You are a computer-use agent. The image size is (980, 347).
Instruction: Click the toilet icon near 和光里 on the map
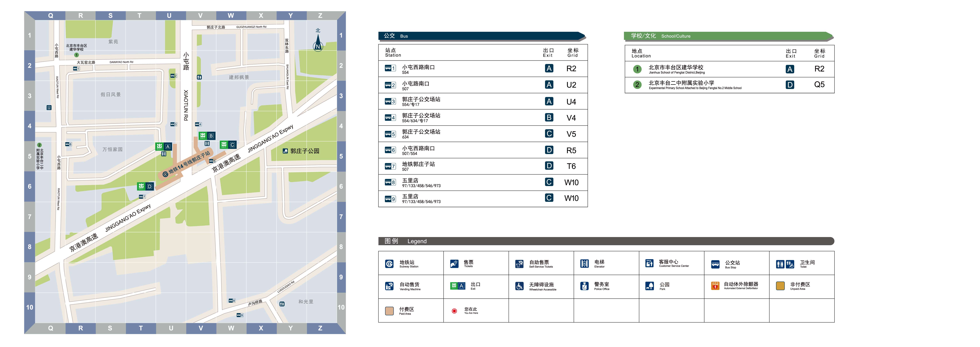[282, 304]
